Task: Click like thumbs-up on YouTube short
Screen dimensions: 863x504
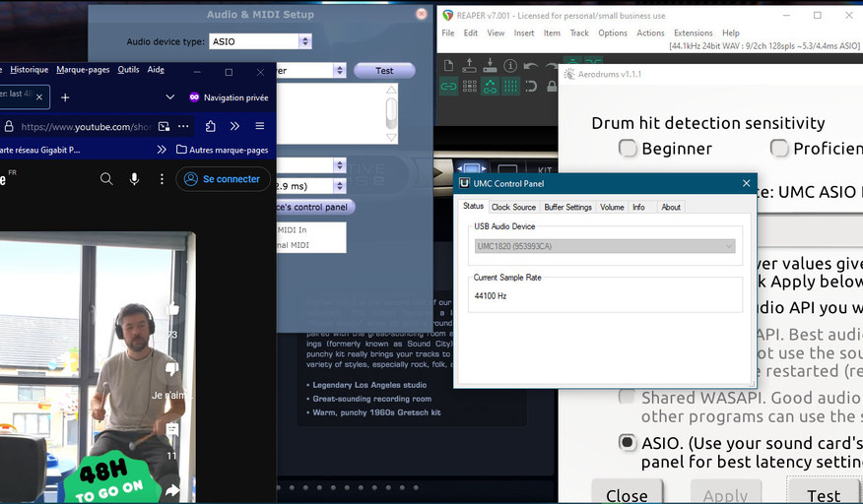Action: (172, 309)
